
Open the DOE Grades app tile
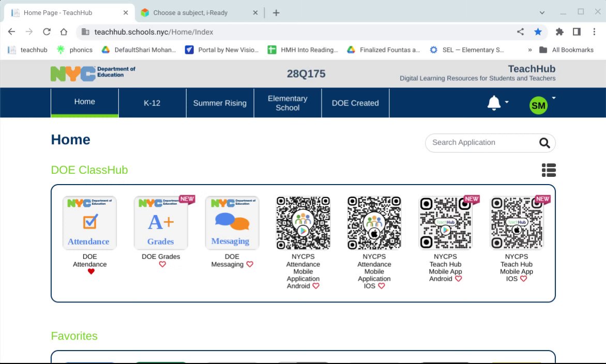[161, 223]
